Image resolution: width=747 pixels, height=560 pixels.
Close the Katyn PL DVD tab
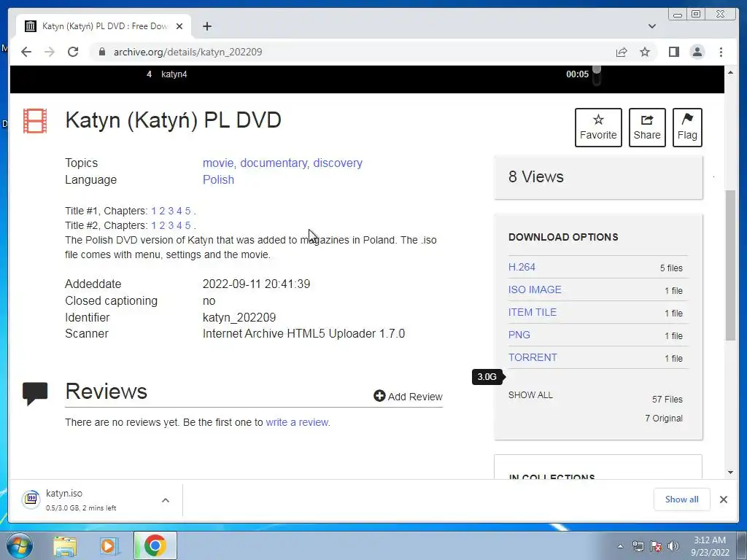(179, 26)
